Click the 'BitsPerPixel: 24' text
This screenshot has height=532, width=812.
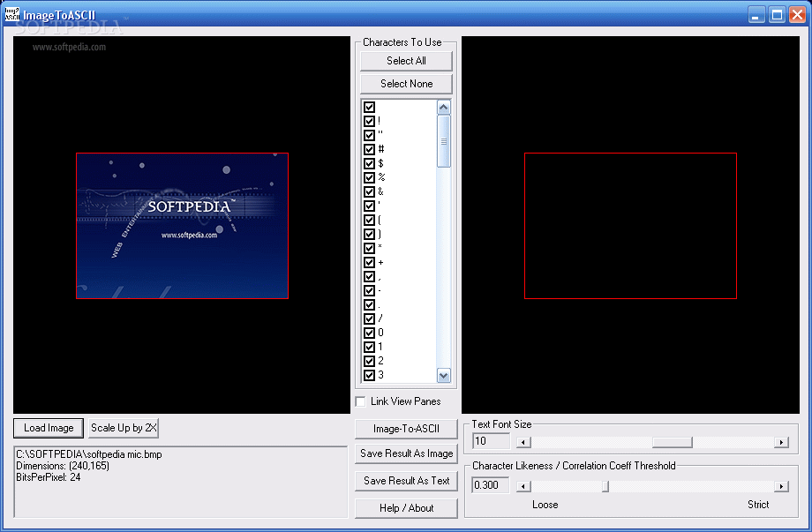(x=49, y=477)
